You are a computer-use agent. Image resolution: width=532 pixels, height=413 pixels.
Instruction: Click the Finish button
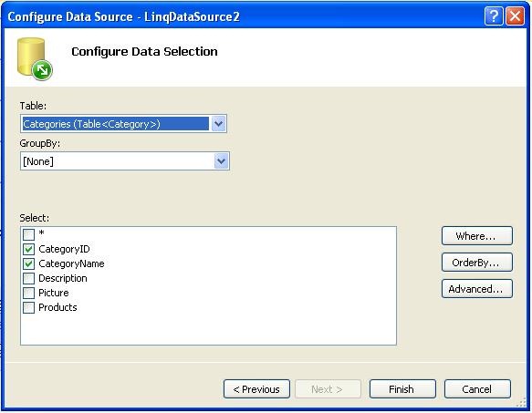coord(402,389)
